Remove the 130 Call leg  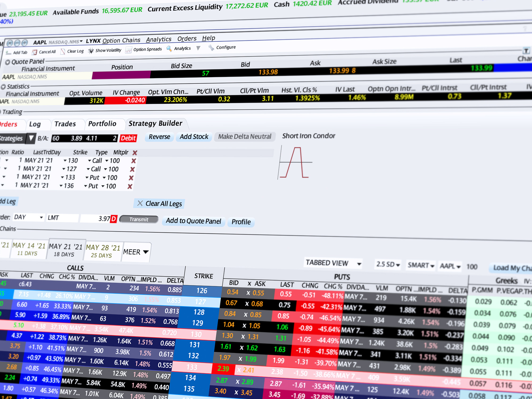pos(134,161)
